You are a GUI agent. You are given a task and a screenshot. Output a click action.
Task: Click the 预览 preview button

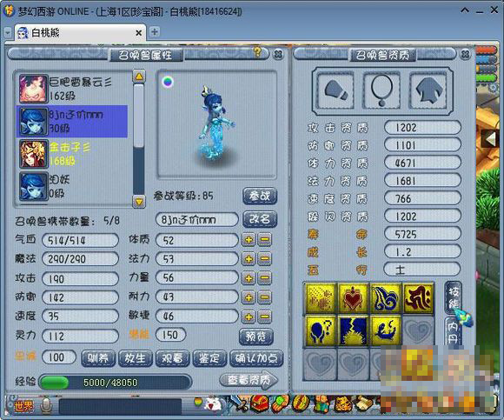256,337
